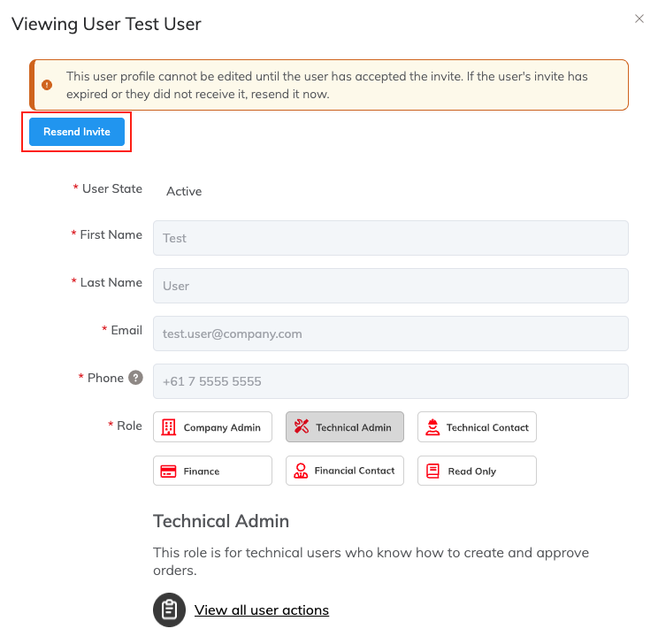Choose the Technical Contact role option

[x=477, y=427]
